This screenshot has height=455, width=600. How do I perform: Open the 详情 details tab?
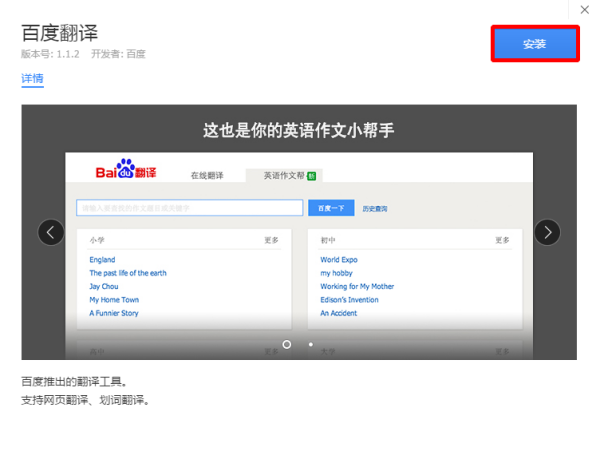point(33,78)
